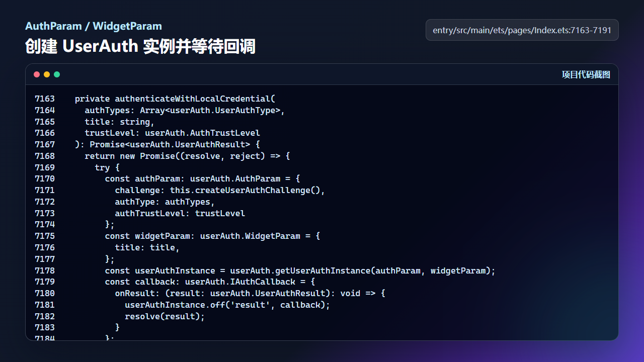644x362 pixels.
Task: Click code 'trustLevel: userAuth.AuthTrustLevel'
Action: pyautogui.click(x=173, y=133)
